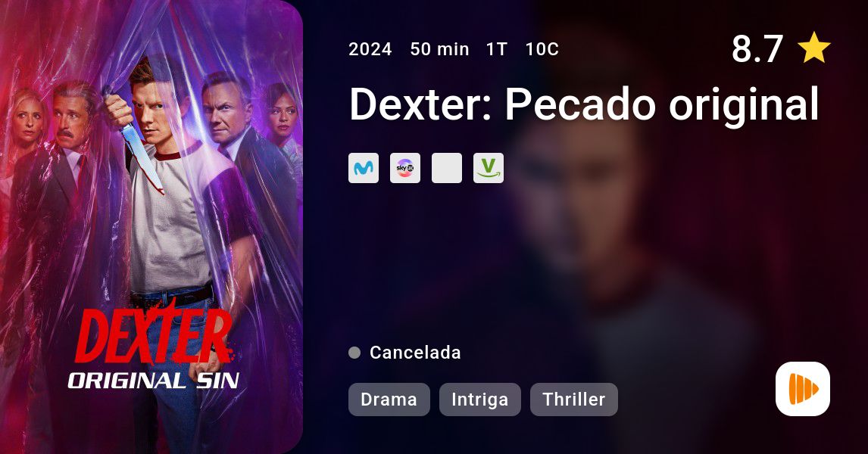868x454 pixels.
Task: Select the SkyShowtime streaming icon
Action: pyautogui.click(x=405, y=168)
